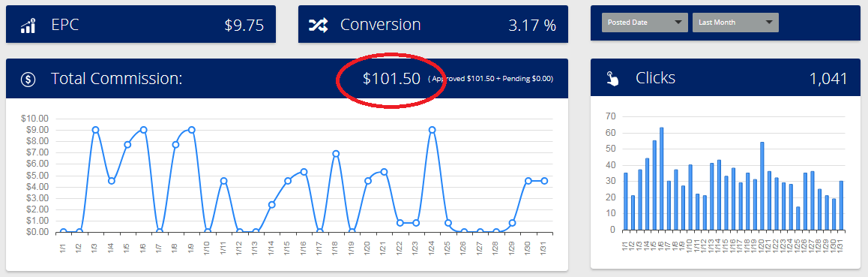Screen dimensions: 868x277
Task: Select the 1/18 data point on commission chart
Action: coord(336,153)
